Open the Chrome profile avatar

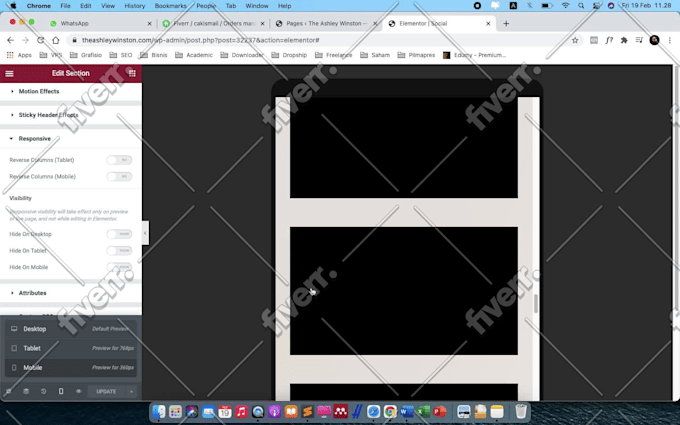pos(654,40)
